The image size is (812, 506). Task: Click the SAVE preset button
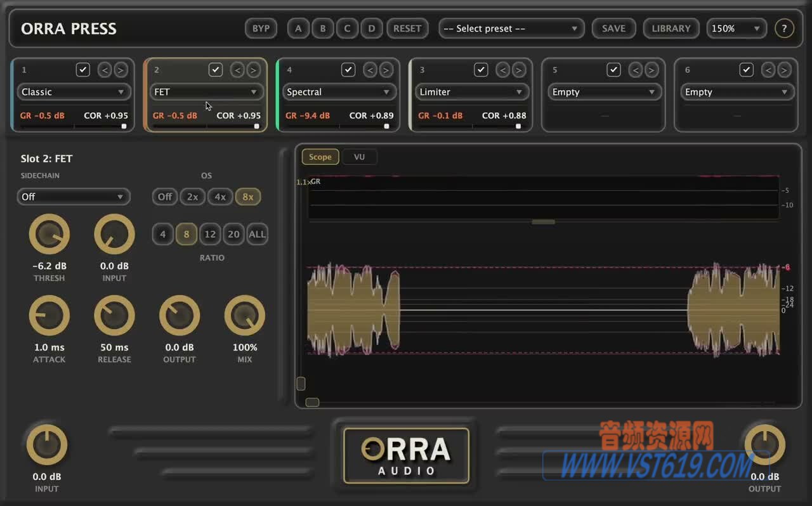(x=613, y=29)
